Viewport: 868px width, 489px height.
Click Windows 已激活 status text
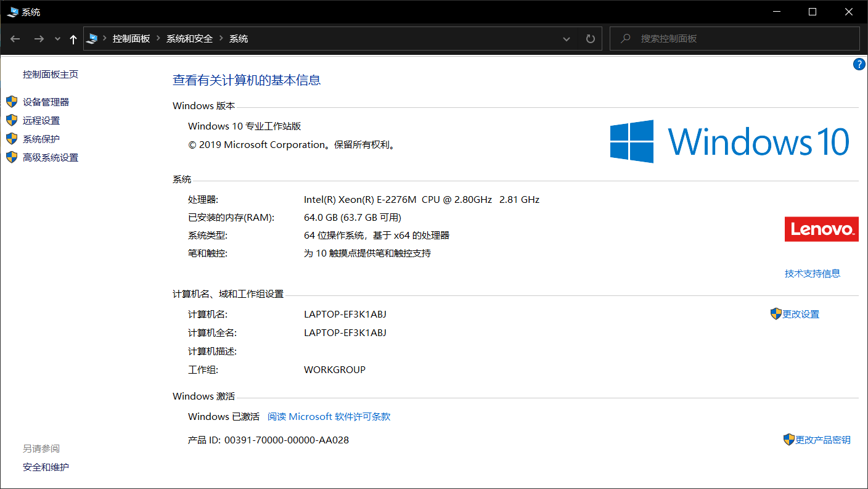[224, 417]
